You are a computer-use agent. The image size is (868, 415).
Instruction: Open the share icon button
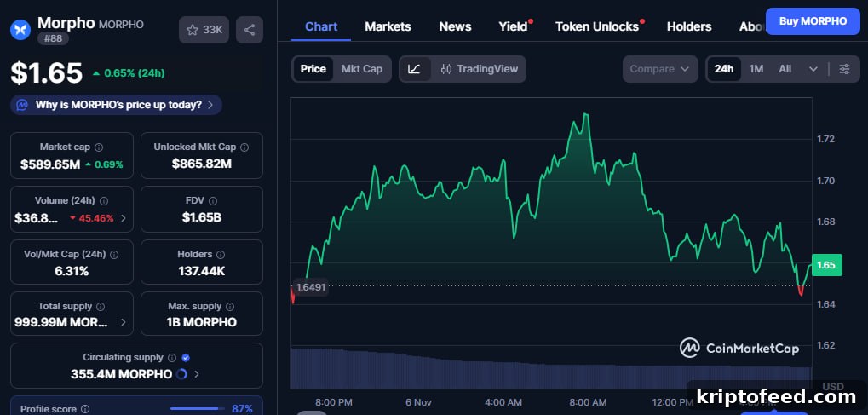(x=250, y=30)
